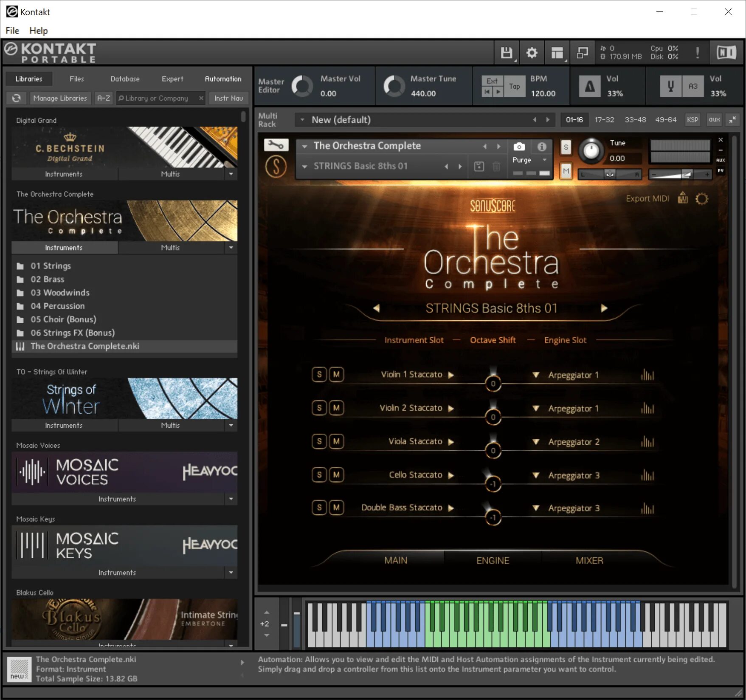This screenshot has width=746, height=700.
Task: Adjust the instrument Tune knob
Action: pos(591,150)
